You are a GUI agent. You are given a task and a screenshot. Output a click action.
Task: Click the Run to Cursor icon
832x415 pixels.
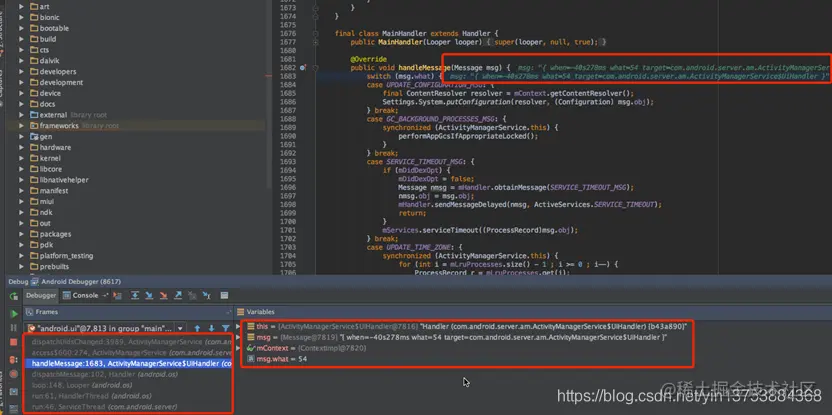pos(206,295)
